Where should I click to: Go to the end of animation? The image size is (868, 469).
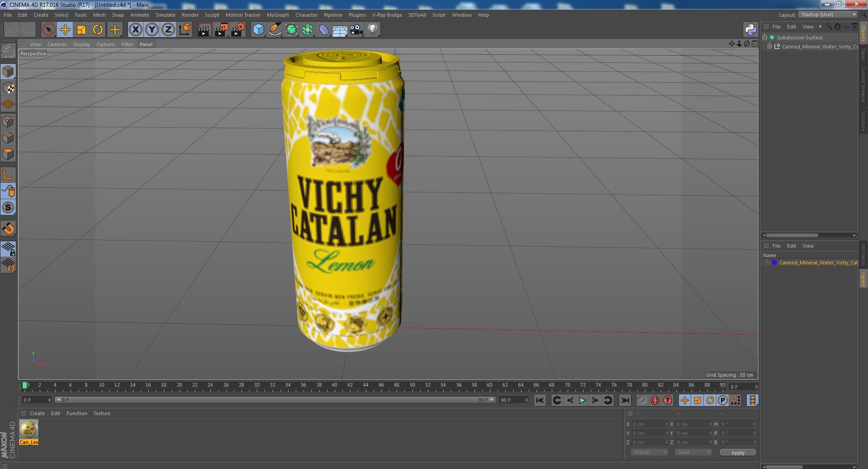625,400
